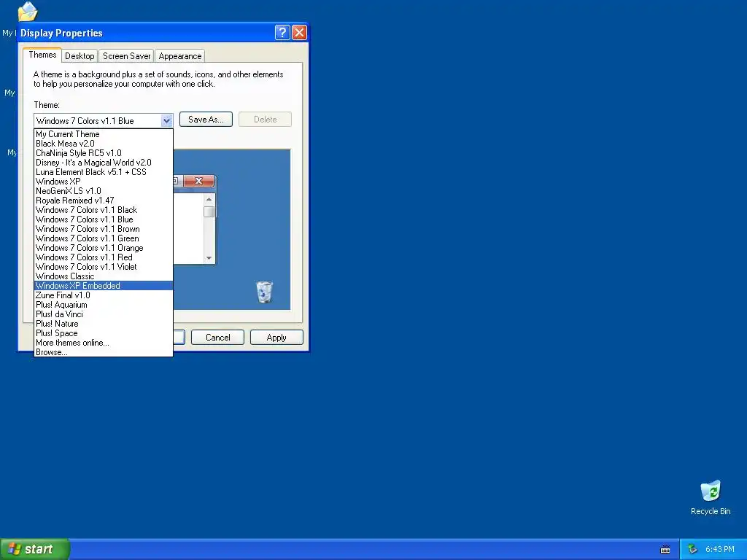Pick Windows 7 Colors v1.1 Brown

coord(104,229)
